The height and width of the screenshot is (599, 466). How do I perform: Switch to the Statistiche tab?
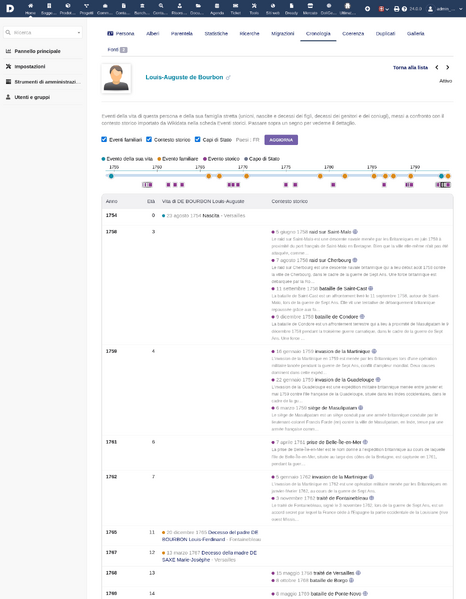point(216,34)
